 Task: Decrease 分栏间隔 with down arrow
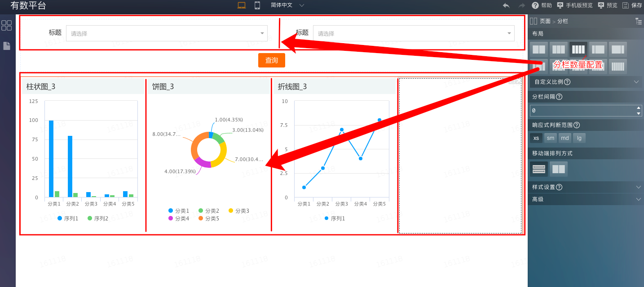[x=639, y=113]
